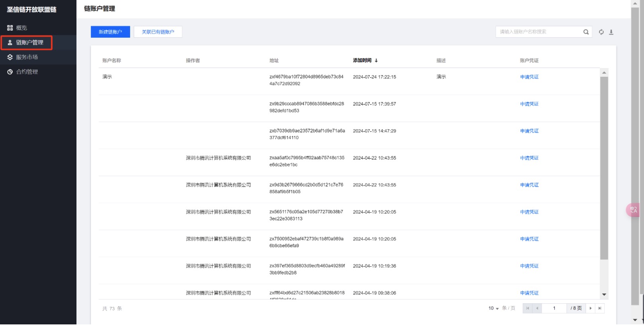Select 链账户管理 in the sidebar
The height and width of the screenshot is (326, 644).
29,43
